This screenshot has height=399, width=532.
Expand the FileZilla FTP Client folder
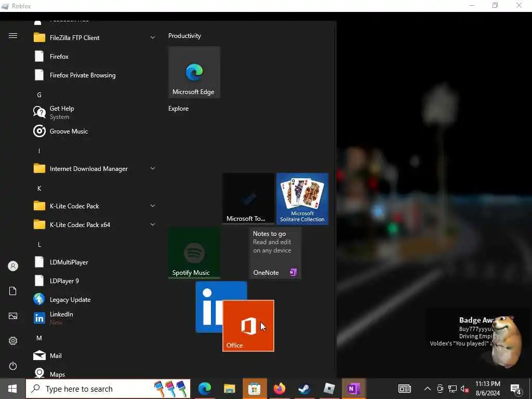pyautogui.click(x=95, y=37)
